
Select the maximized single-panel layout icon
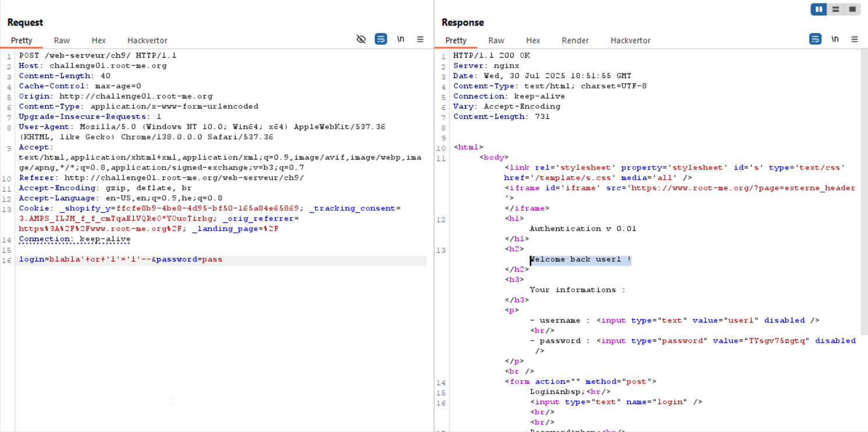pos(852,9)
